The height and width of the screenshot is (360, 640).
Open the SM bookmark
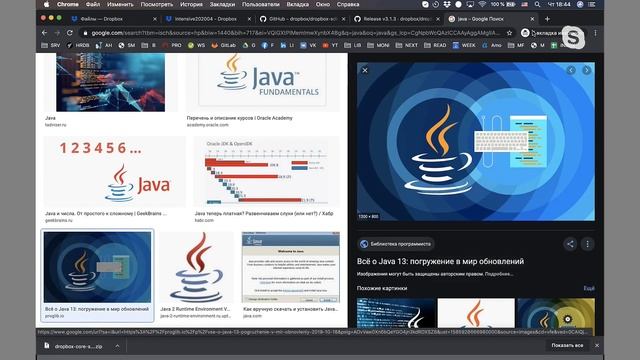127,45
